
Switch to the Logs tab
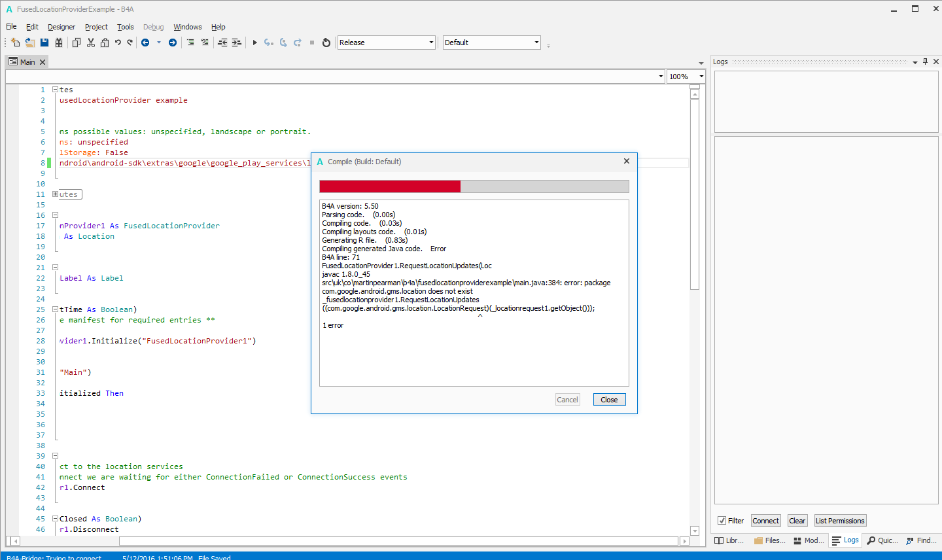pos(846,540)
